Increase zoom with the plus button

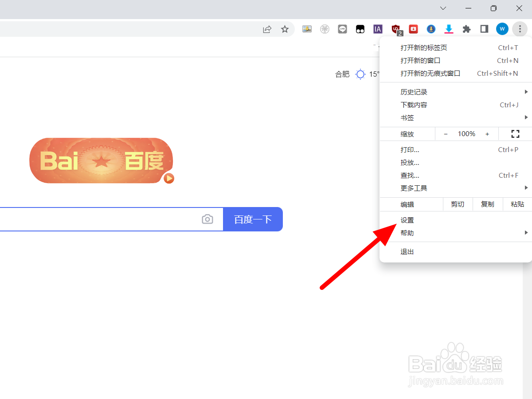point(487,134)
